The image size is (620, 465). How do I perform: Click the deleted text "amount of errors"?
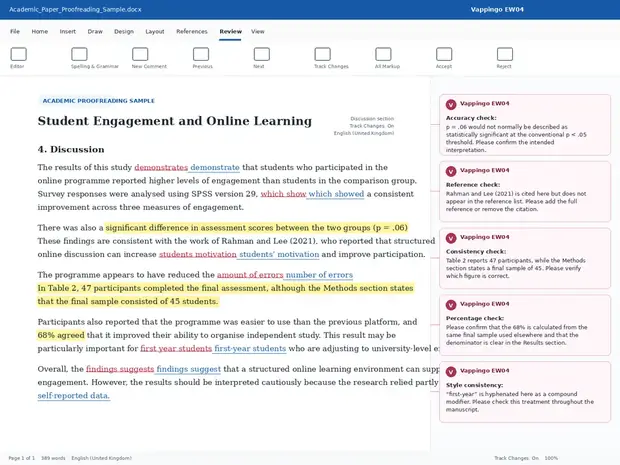tap(250, 275)
